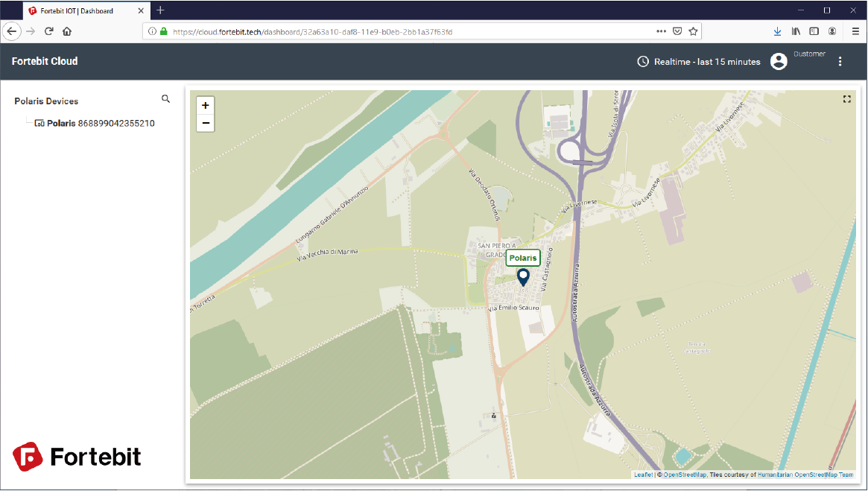
Task: Click the Fortebit logo in sidebar
Action: 77,457
